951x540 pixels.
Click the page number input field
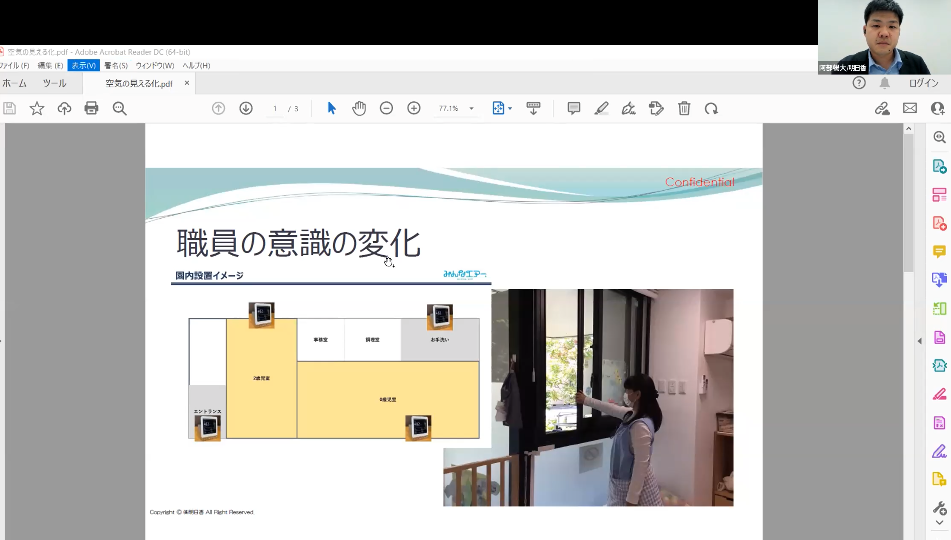(275, 109)
